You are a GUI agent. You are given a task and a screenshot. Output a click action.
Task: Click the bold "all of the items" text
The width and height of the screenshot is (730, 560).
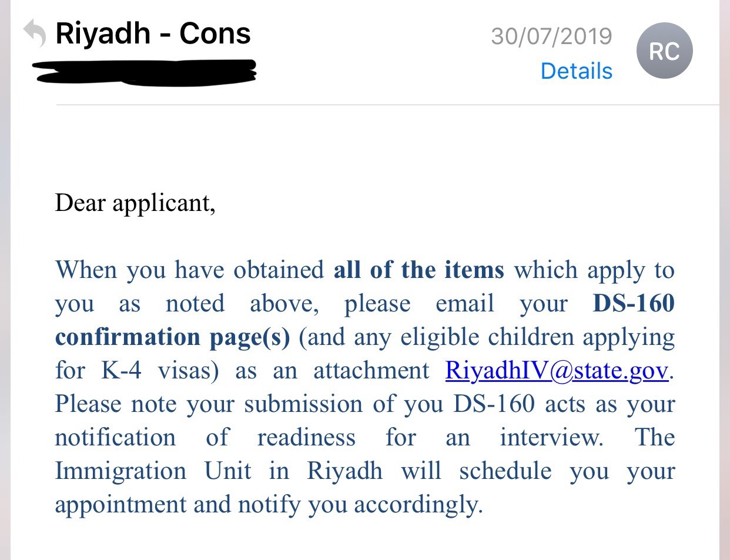tap(418, 270)
